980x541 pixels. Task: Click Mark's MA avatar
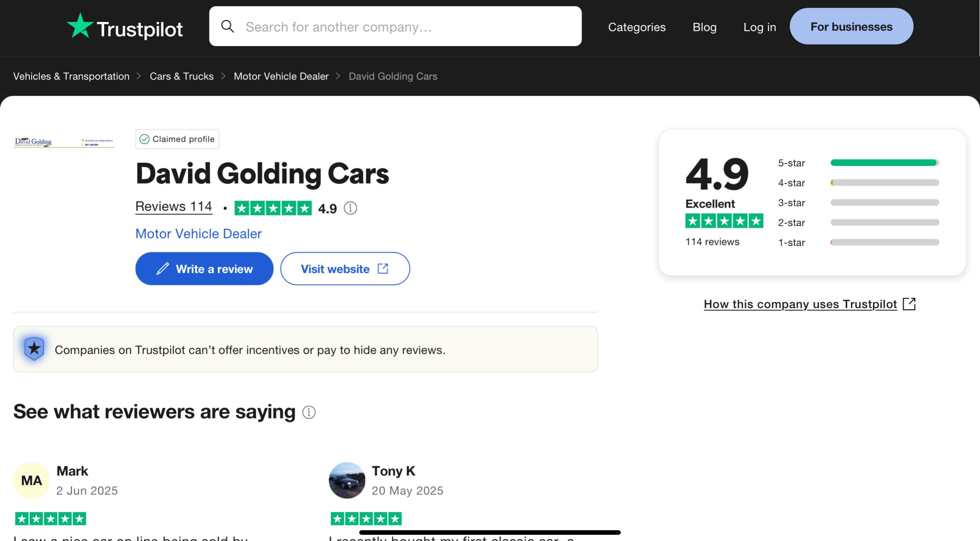(x=32, y=480)
